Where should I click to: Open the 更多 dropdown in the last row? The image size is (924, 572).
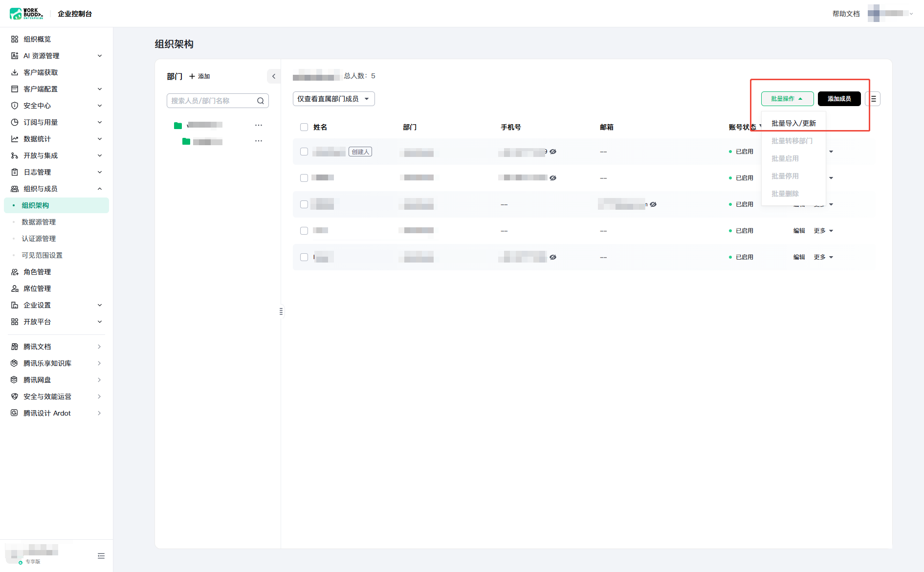pos(823,257)
